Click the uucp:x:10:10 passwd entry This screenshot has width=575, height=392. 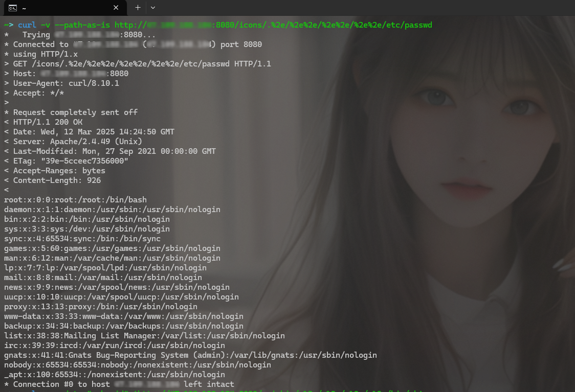[x=121, y=297]
